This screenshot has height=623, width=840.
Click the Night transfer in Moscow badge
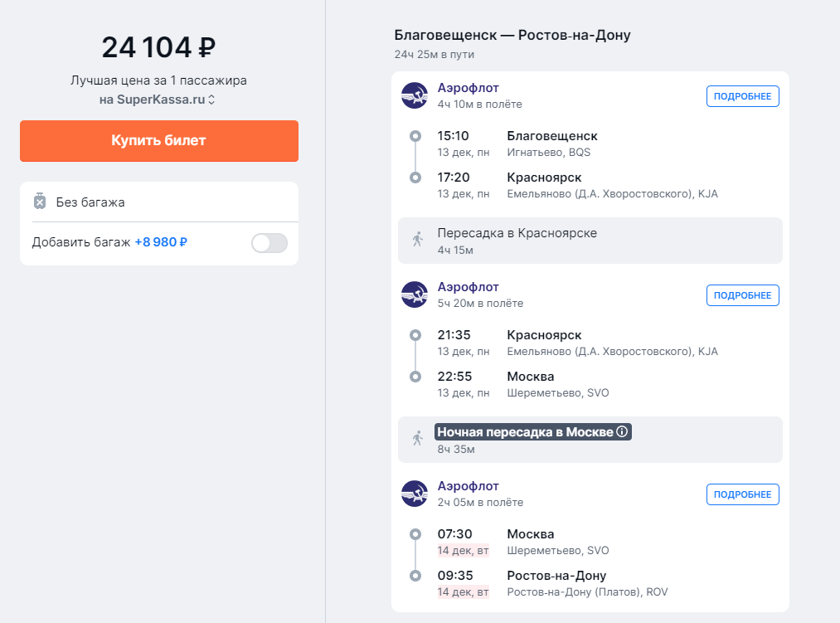526,431
